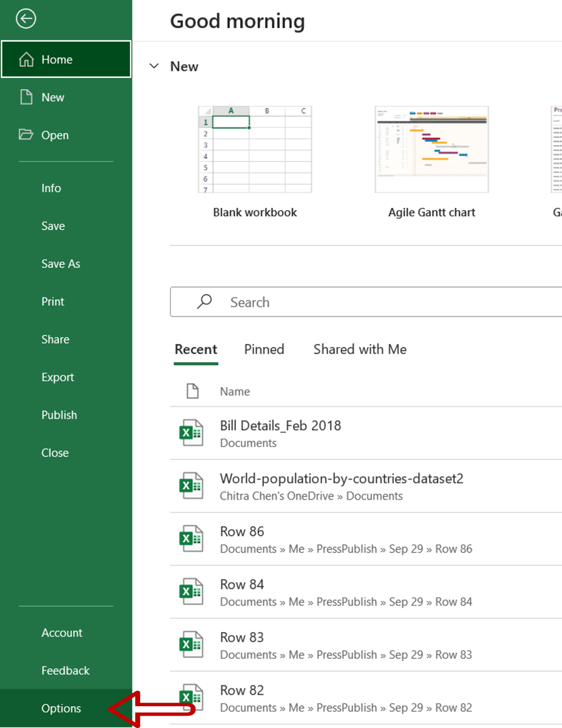Switch to Shared with Me tab
Image resolution: width=562 pixels, height=728 pixels.
pos(360,349)
